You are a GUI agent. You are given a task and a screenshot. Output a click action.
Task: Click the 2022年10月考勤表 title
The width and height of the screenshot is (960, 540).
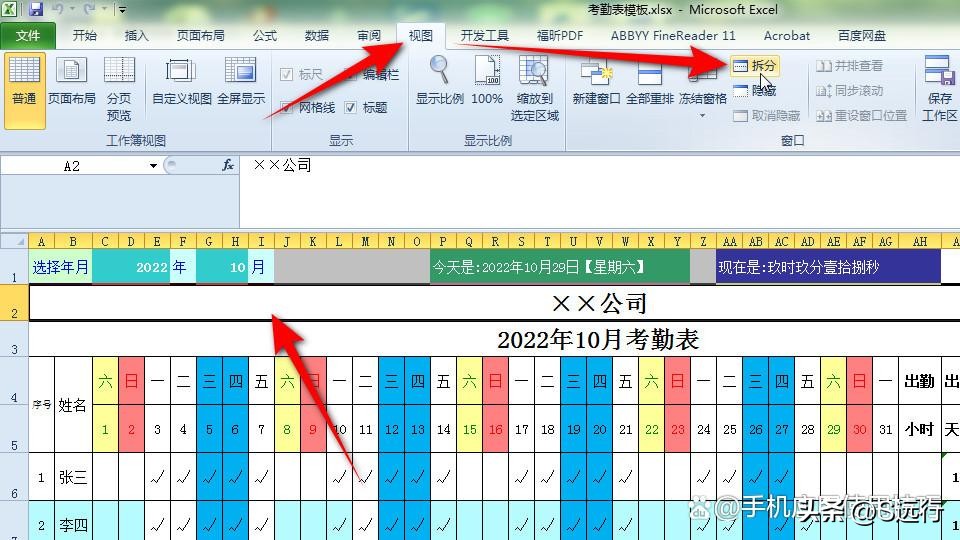click(598, 339)
